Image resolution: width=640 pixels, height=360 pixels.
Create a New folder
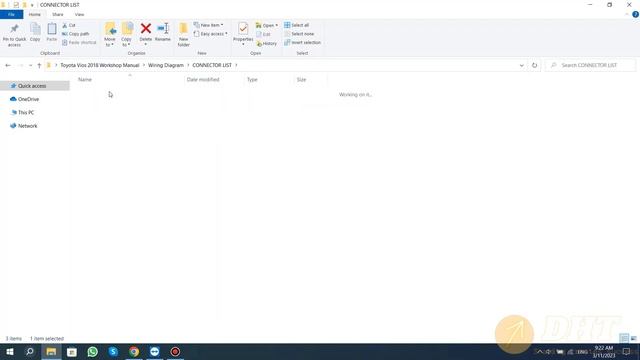point(184,35)
